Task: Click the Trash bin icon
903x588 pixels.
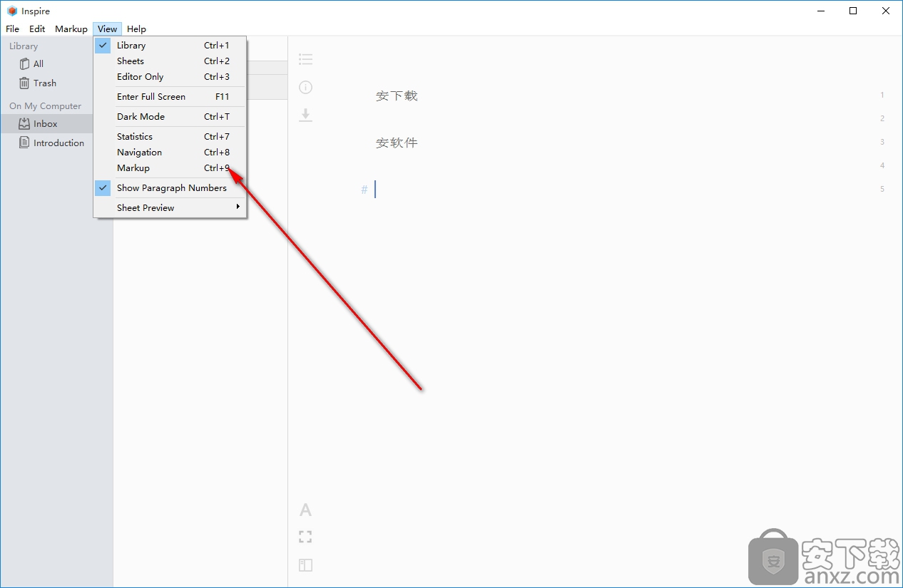Action: click(24, 83)
